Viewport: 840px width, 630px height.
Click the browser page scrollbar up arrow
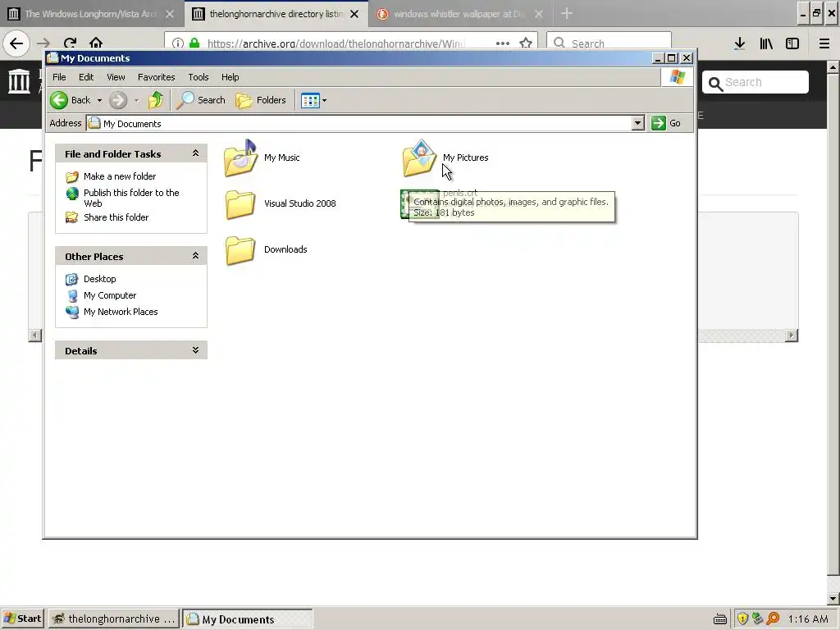coord(833,67)
